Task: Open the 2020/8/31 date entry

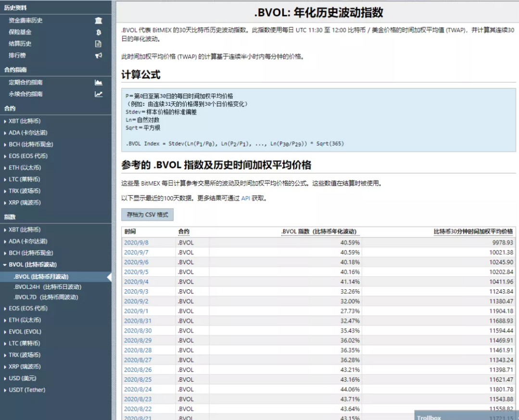Action: click(135, 321)
